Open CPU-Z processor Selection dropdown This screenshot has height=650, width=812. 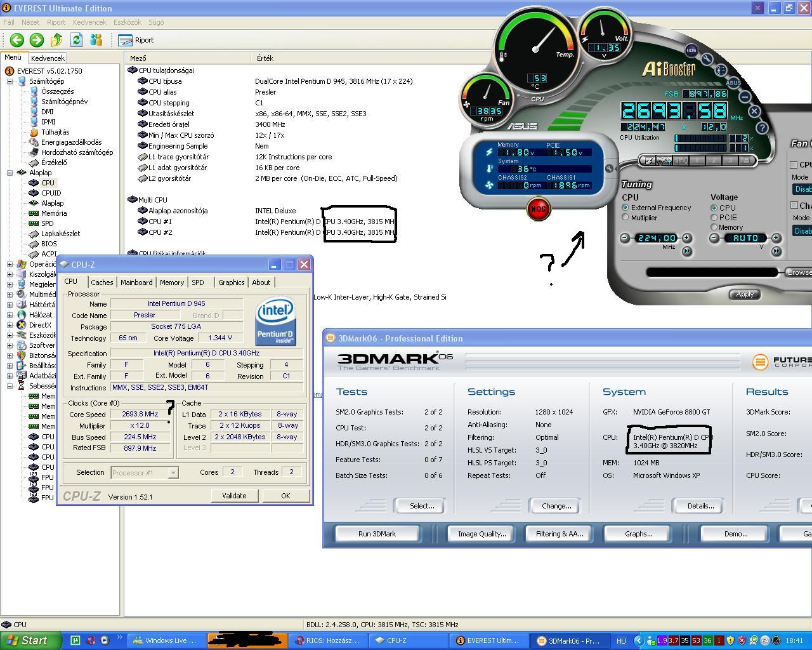pos(173,472)
